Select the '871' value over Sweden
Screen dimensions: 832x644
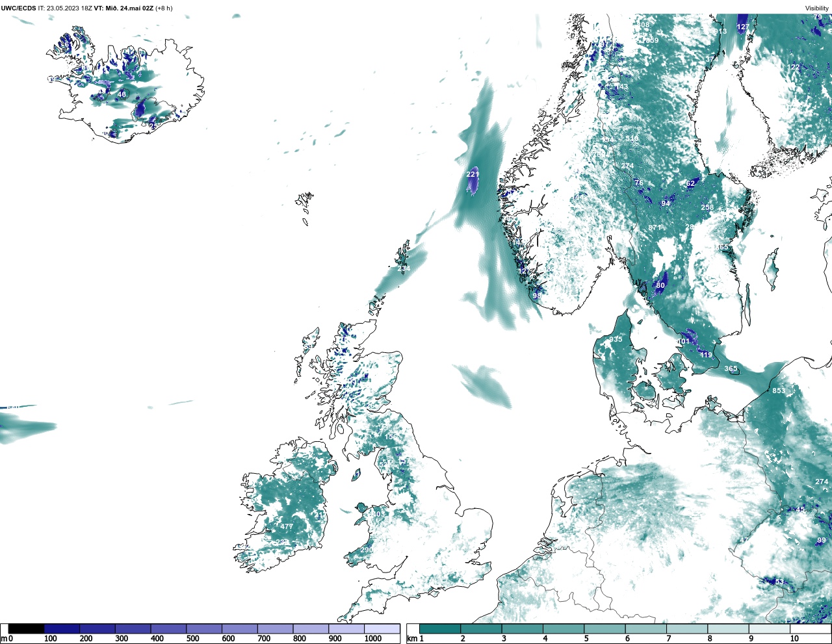point(655,227)
